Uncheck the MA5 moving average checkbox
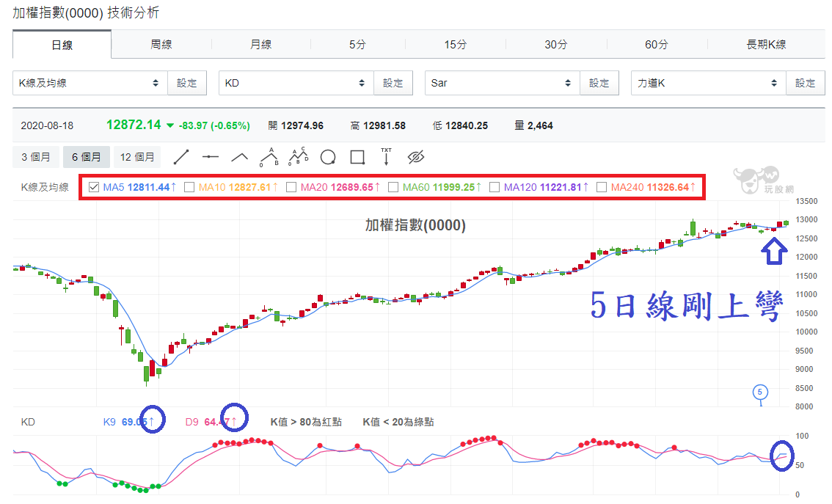832x504 pixels. pyautogui.click(x=94, y=187)
